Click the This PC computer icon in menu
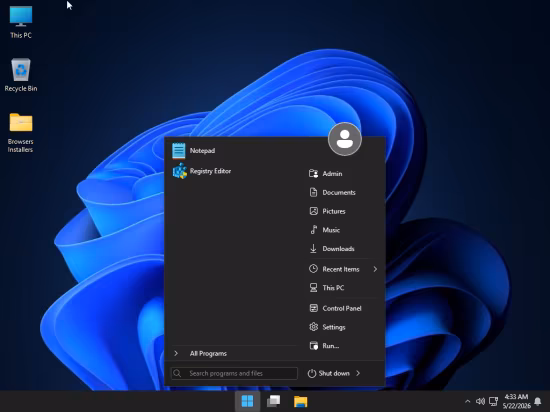The height and width of the screenshot is (412, 550). [313, 288]
